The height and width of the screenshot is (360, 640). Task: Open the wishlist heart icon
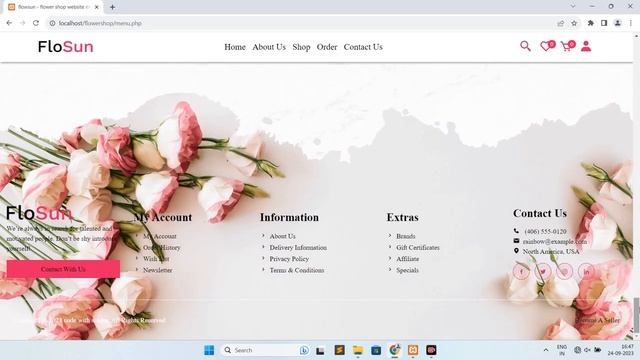(x=547, y=46)
